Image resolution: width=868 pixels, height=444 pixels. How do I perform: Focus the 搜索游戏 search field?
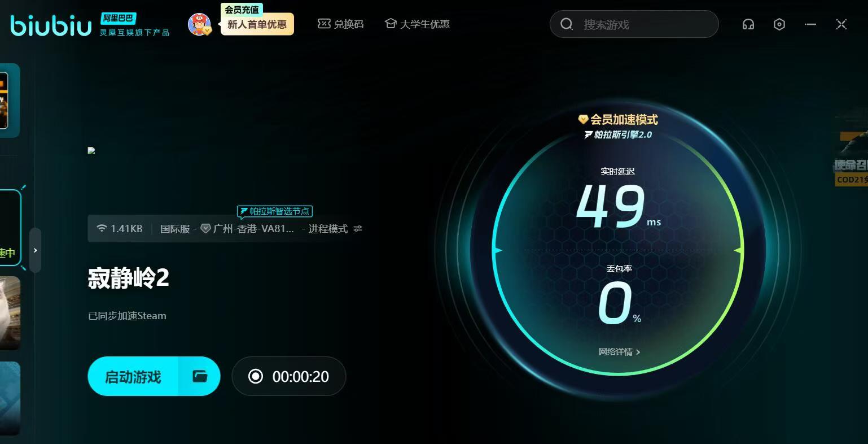pos(634,24)
